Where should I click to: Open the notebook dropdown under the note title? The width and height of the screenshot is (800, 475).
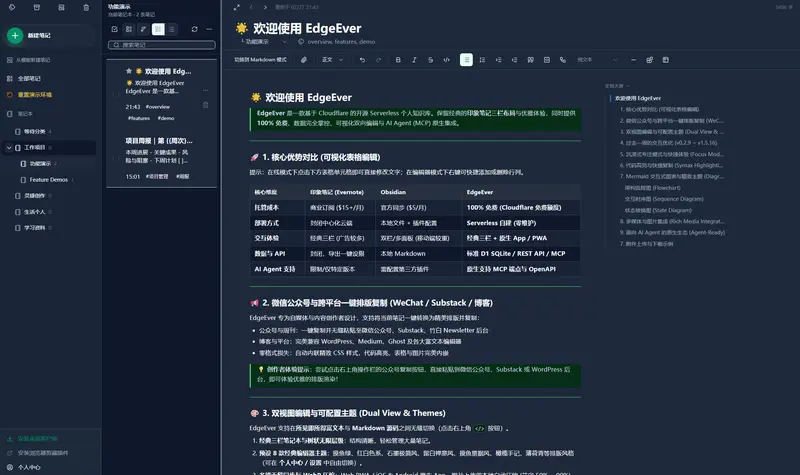point(264,42)
